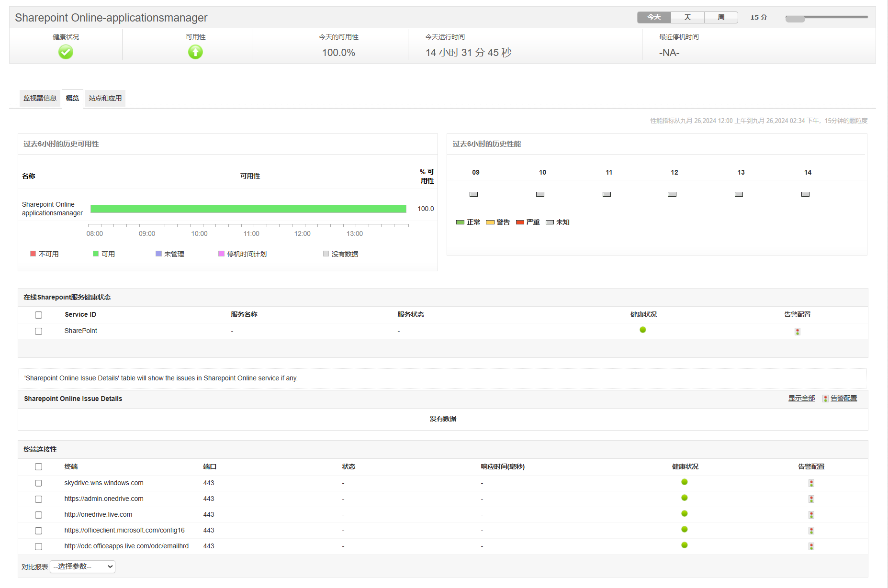This screenshot has width=888, height=588.
Task: Click alarm icon beside Issue Details 告警配置 link
Action: click(x=825, y=399)
